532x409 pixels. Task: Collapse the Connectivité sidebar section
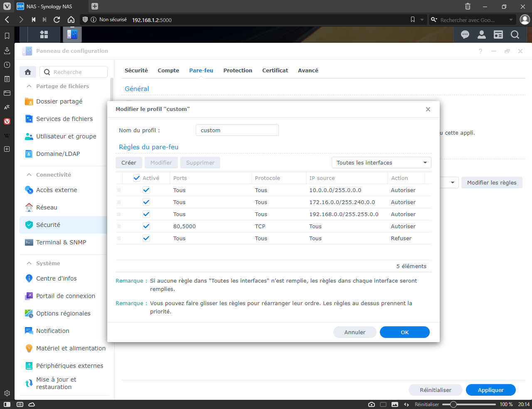[29, 175]
